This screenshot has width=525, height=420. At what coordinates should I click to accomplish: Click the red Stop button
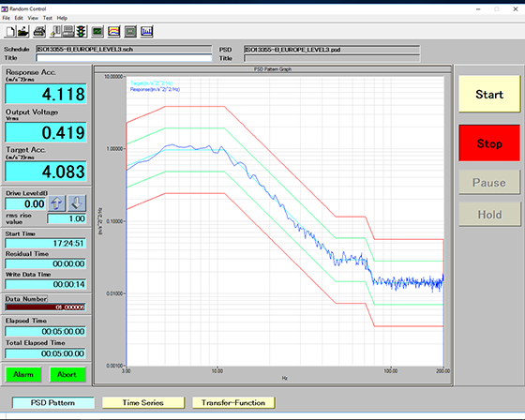489,143
